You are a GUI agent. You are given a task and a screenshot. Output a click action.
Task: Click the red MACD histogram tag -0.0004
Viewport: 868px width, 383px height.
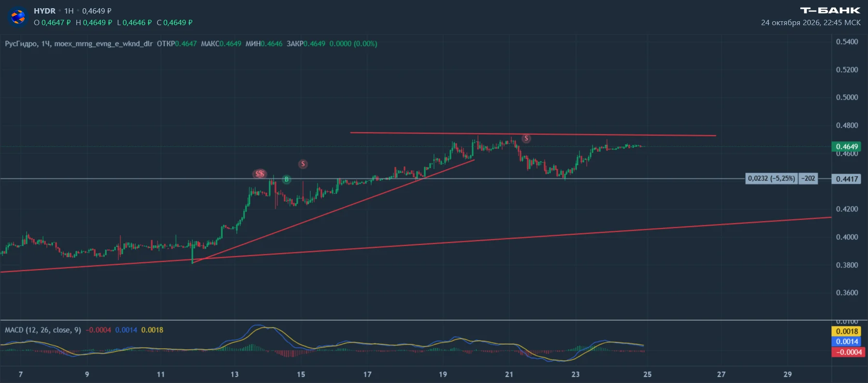coord(847,352)
